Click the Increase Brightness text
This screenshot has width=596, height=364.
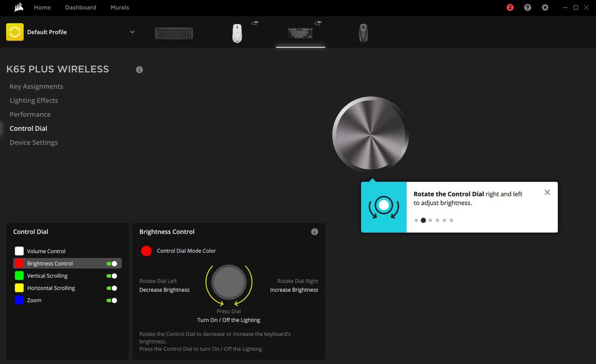[x=294, y=290]
